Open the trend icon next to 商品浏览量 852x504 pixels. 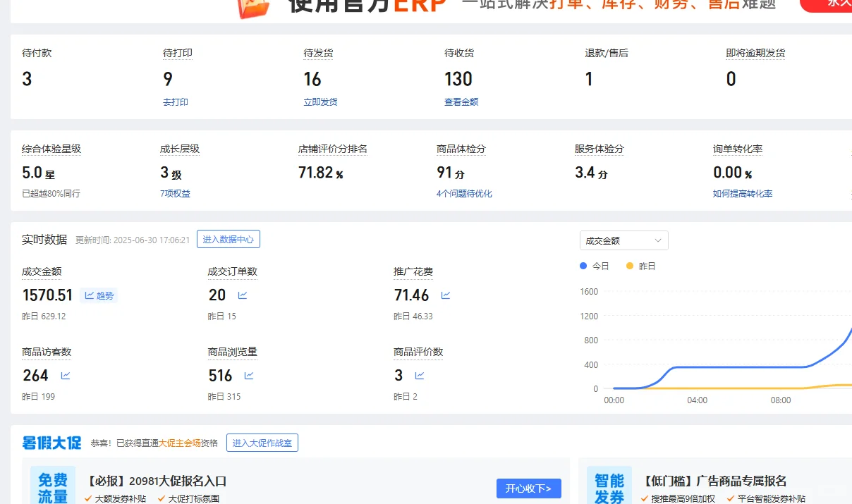point(248,375)
